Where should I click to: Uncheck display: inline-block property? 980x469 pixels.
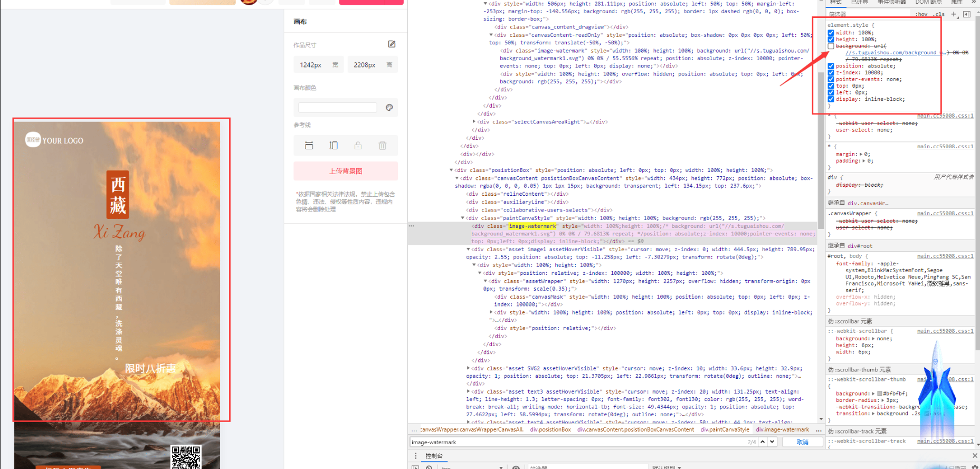(831, 99)
